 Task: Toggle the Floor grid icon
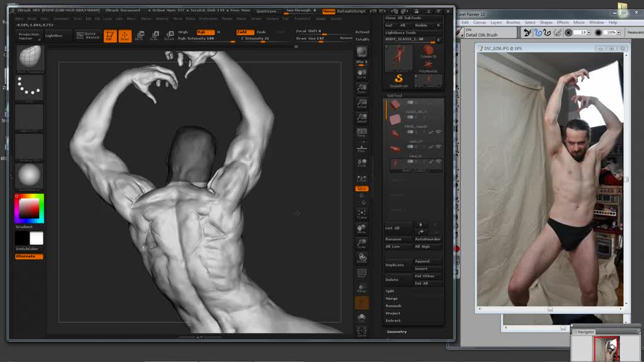coord(362,148)
